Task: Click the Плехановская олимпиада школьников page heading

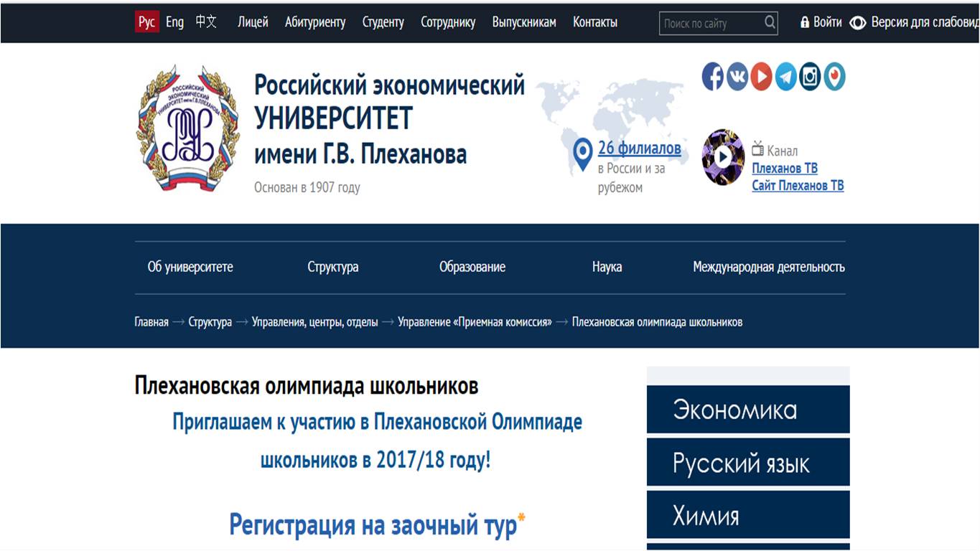Action: (x=307, y=386)
